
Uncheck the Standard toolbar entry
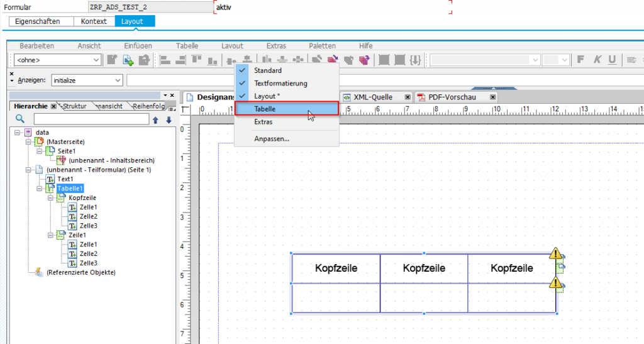pos(268,70)
